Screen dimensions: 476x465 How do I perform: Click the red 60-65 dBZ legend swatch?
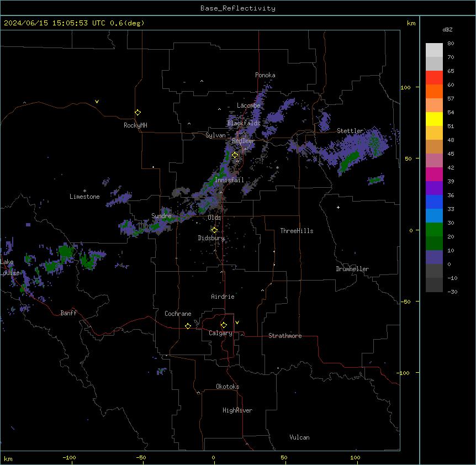click(434, 78)
